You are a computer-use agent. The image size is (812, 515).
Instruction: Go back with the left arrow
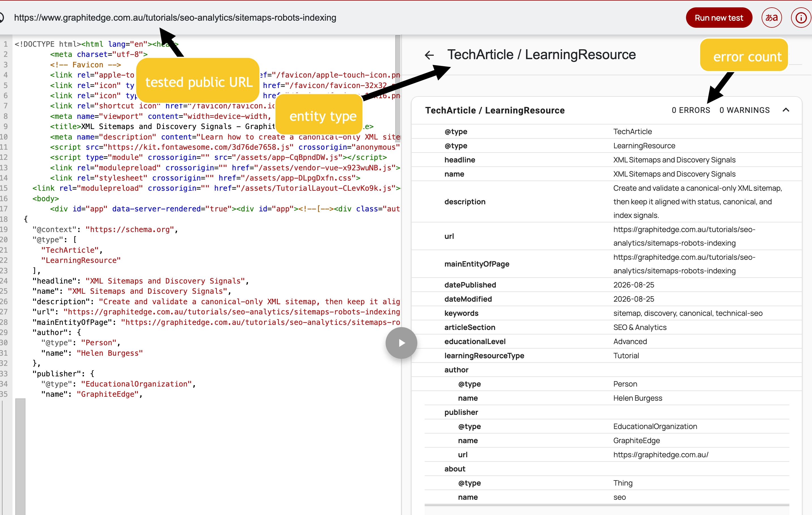[x=429, y=55]
